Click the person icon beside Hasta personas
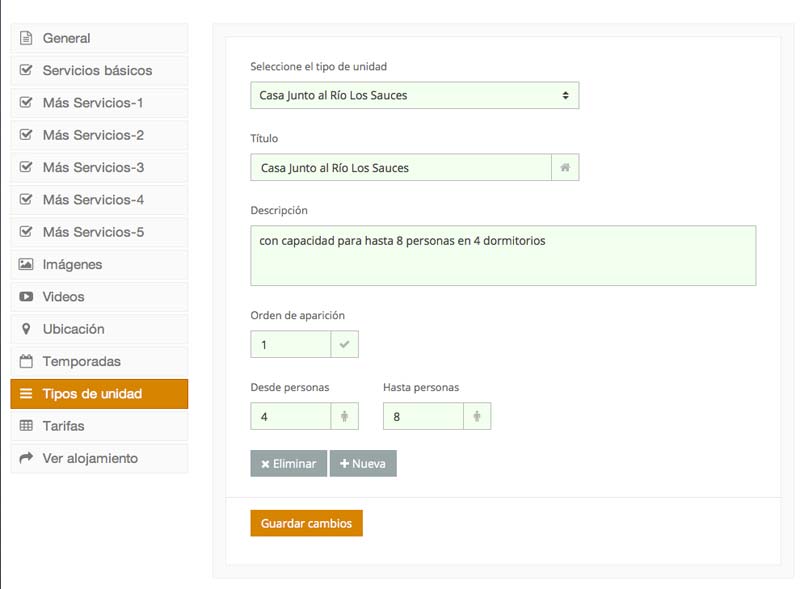This screenshot has width=800, height=589. (477, 416)
